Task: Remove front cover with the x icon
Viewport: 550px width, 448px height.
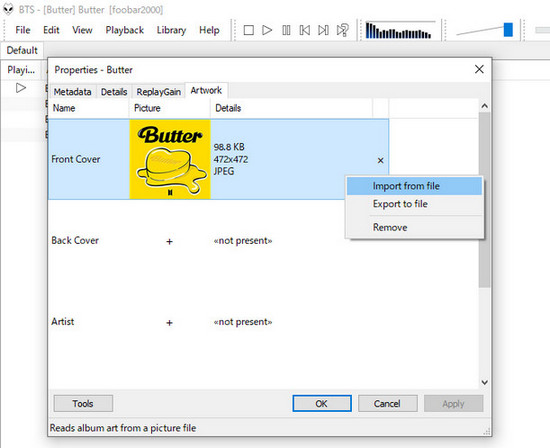Action: 380,160
